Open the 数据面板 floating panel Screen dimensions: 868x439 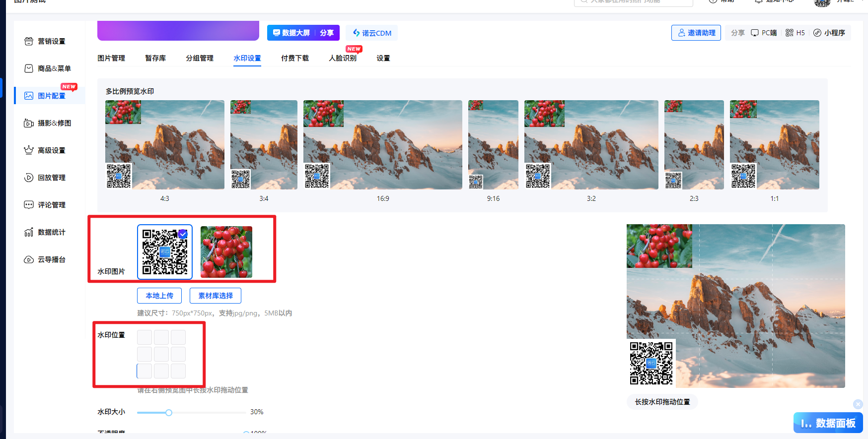pyautogui.click(x=828, y=423)
